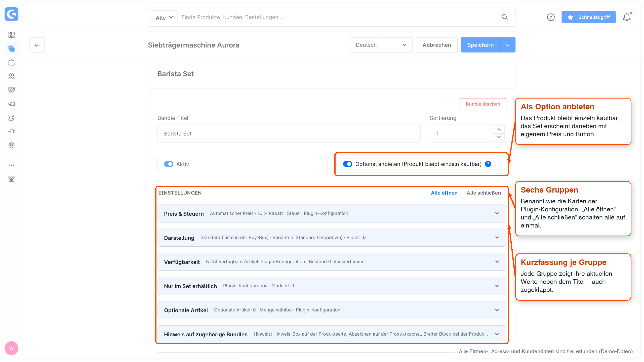
Task: Open the Shopware logo home
Action: point(11,14)
